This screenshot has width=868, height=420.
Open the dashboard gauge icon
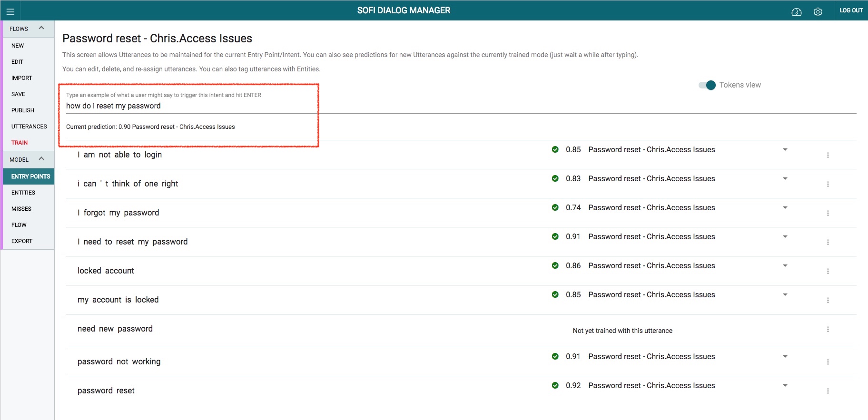(796, 12)
